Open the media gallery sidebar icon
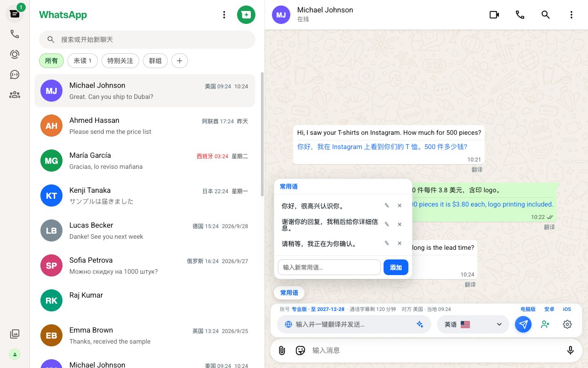This screenshot has height=368, width=588. tap(15, 334)
